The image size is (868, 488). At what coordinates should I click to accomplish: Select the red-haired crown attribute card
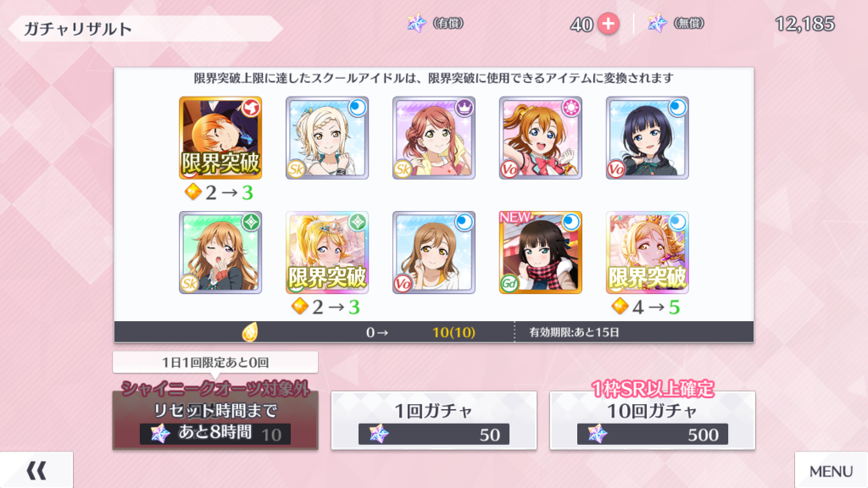point(434,138)
